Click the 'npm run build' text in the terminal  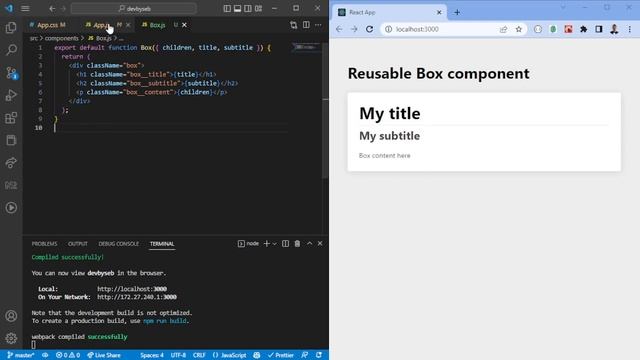click(165, 321)
